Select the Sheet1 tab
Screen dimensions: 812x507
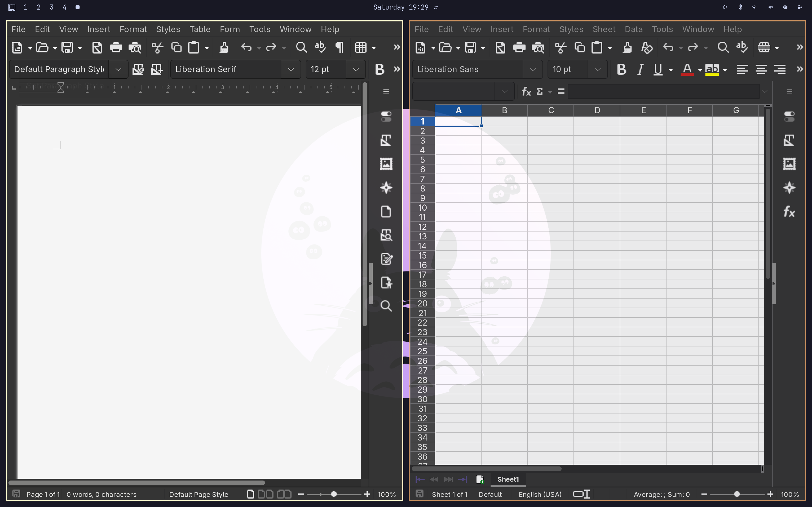click(508, 479)
